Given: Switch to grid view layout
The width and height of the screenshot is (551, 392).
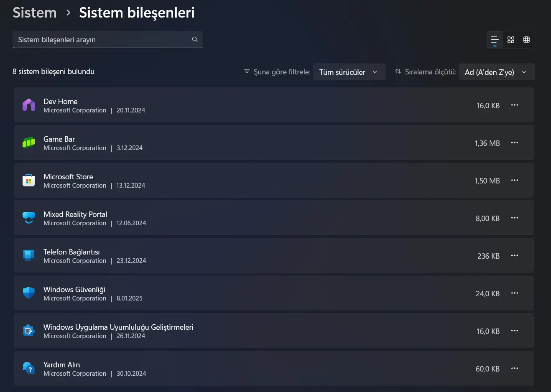Looking at the screenshot, I should point(511,40).
